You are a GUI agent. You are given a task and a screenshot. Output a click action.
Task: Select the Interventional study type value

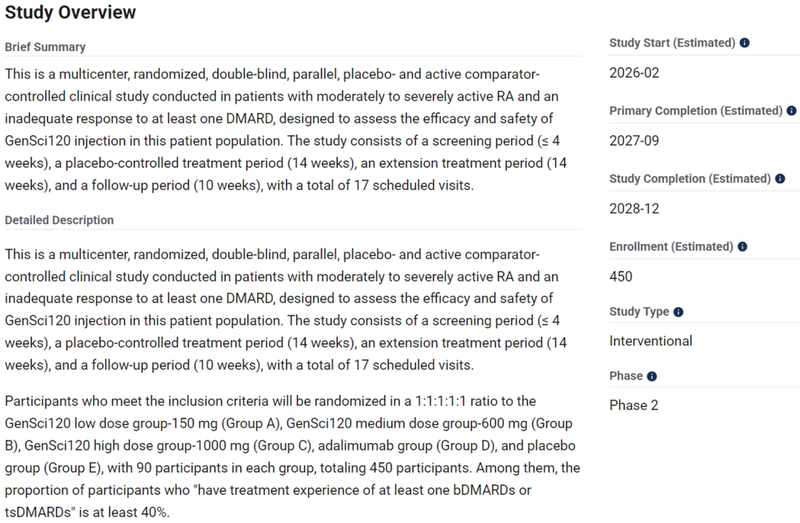click(x=650, y=341)
